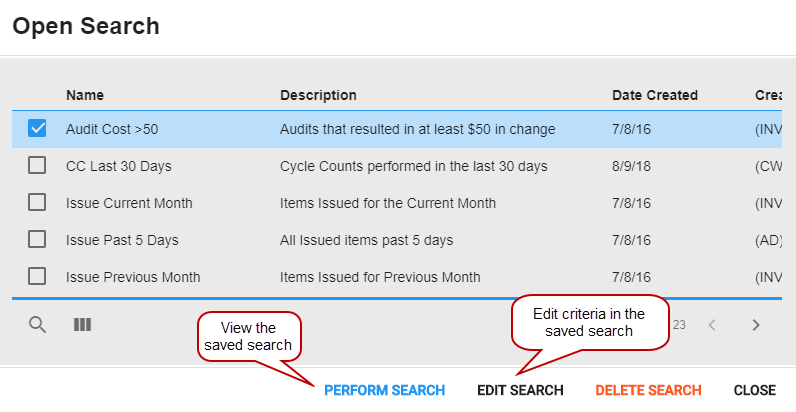The image size is (796, 412).
Task: Select the Issue Past 5 Days checkbox
Action: [x=37, y=239]
